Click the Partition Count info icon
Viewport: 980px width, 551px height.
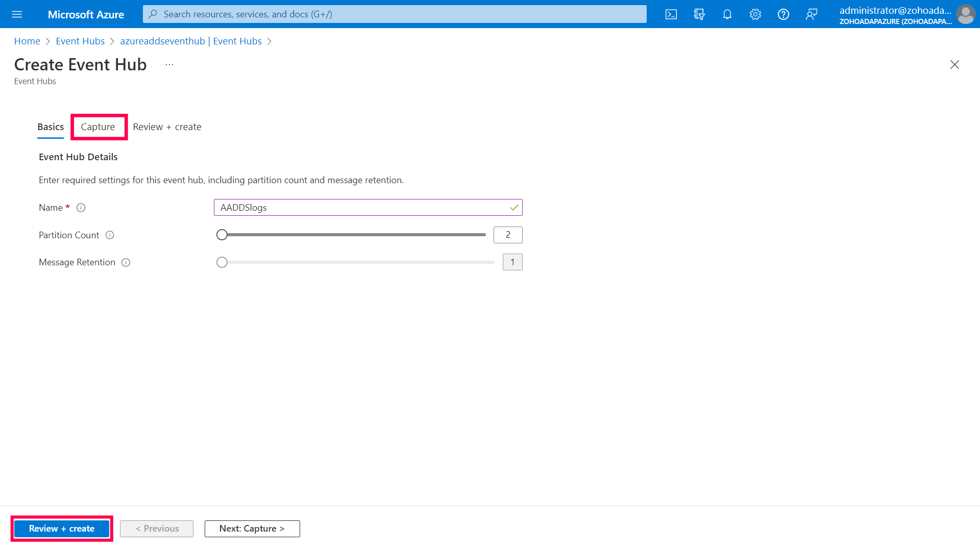[x=110, y=235]
